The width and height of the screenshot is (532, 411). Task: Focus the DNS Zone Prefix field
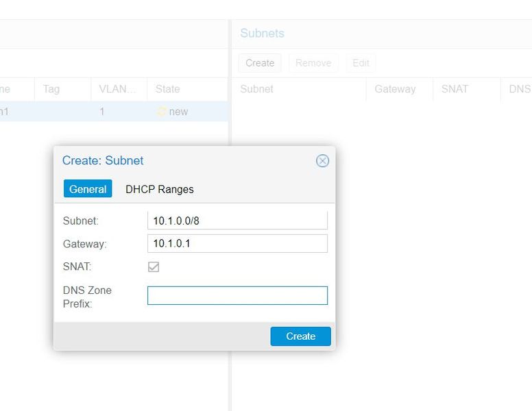(x=237, y=295)
